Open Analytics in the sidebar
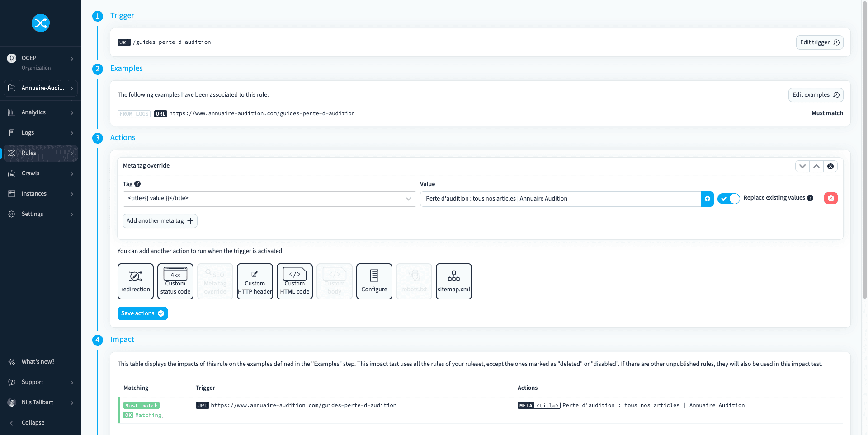868x435 pixels. (x=41, y=112)
